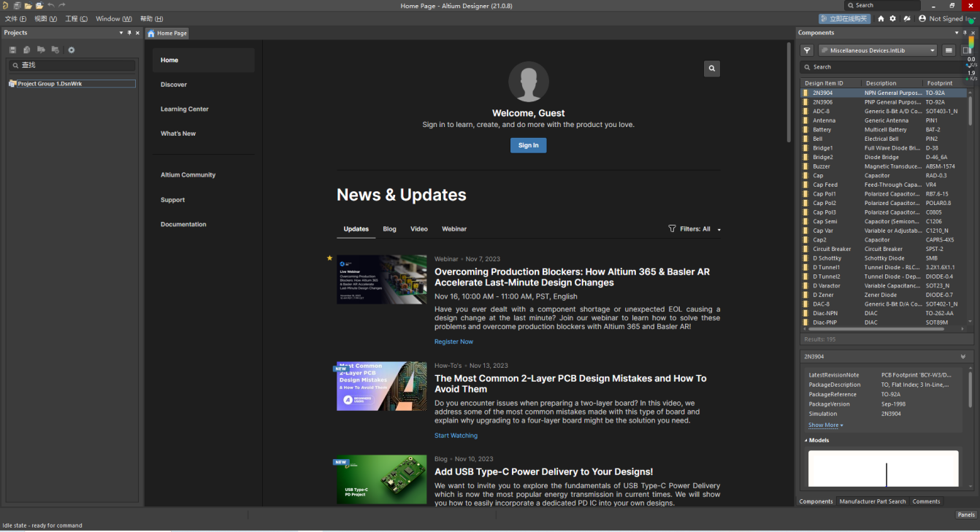This screenshot has width=980, height=532.
Task: Open the hamburger menu in Components panel
Action: point(949,50)
